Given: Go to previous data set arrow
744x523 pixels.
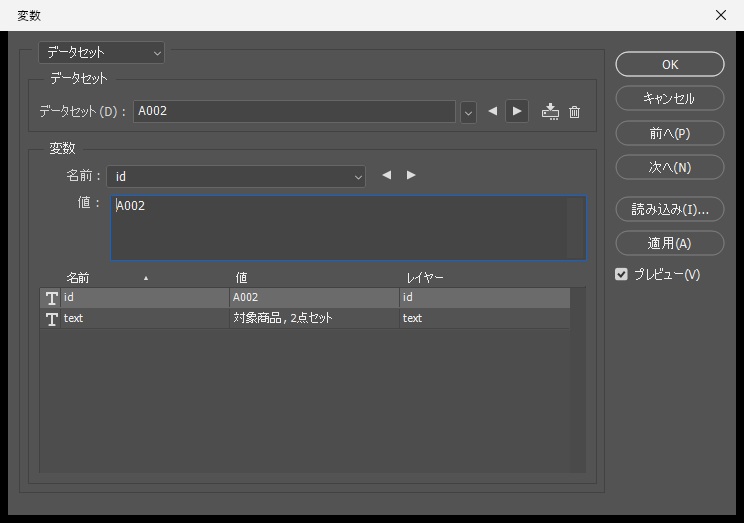Looking at the screenshot, I should 493,111.
